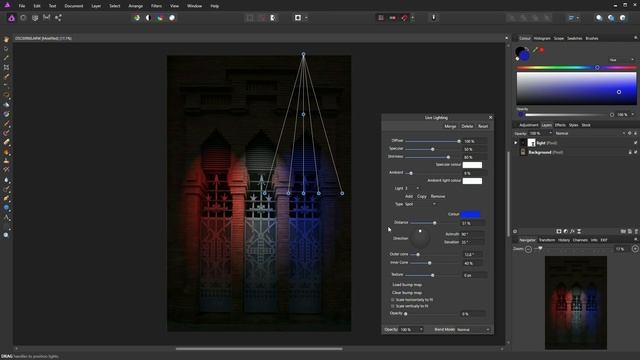This screenshot has height=360, width=640.
Task: Switch to the Export Persona icon
Action: (58, 18)
